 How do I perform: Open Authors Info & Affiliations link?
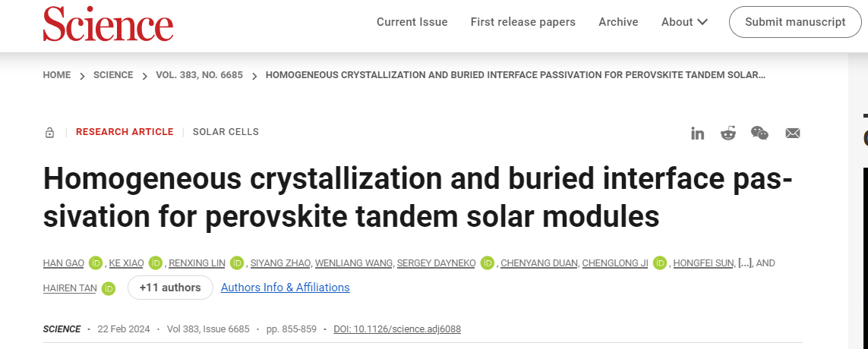click(x=285, y=288)
